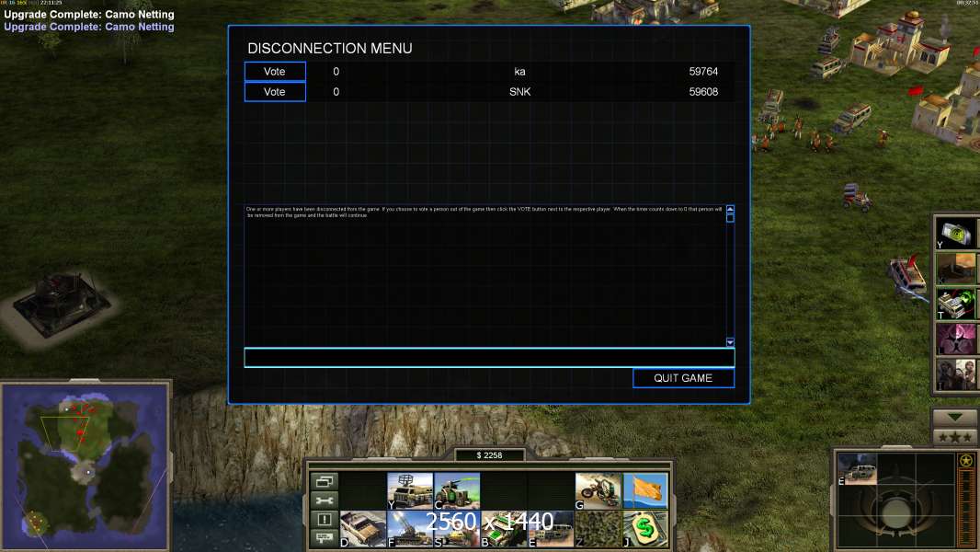Click the DISCONNECTION MENU title
The image size is (980, 552).
(330, 48)
